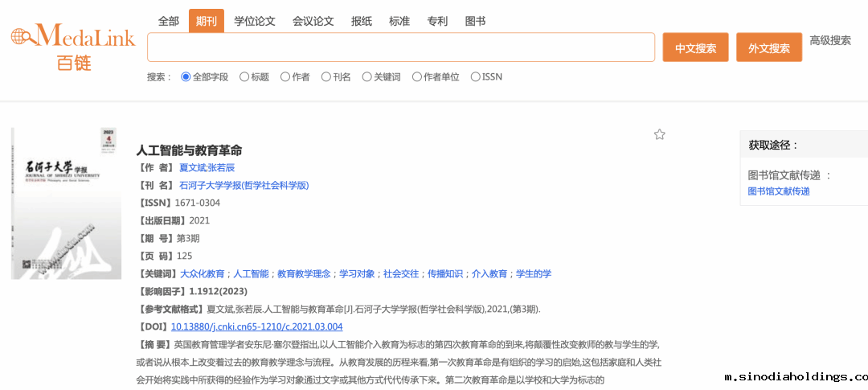Select the 刊名 radio option
This screenshot has width=868, height=390.
coord(326,77)
